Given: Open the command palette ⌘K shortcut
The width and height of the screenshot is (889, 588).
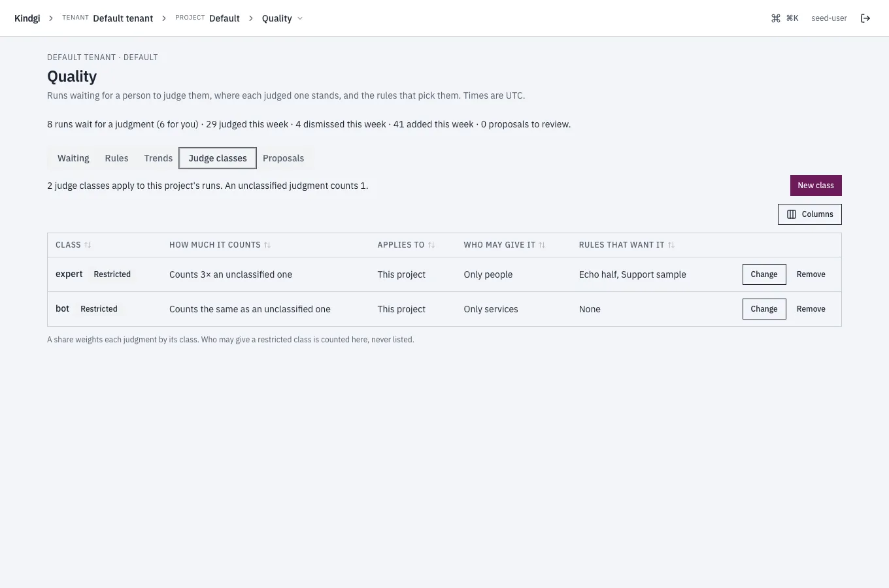Looking at the screenshot, I should click(x=785, y=18).
